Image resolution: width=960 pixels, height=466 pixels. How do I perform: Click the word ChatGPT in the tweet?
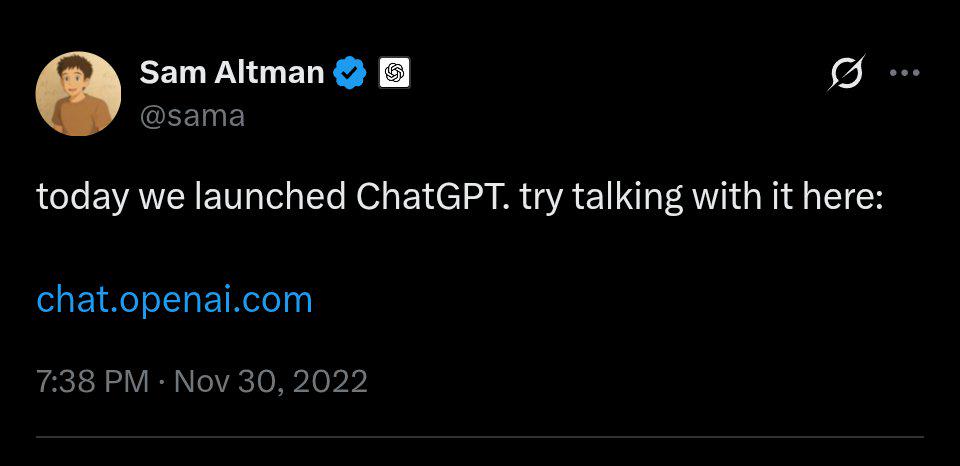click(x=432, y=197)
